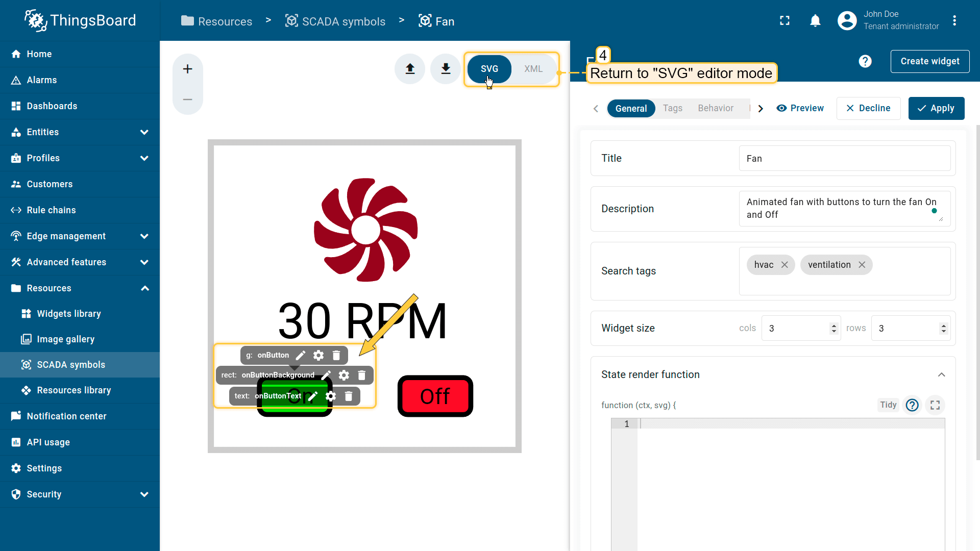Switch to the Behavior tab
Image resolution: width=980 pixels, height=551 pixels.
coord(715,108)
